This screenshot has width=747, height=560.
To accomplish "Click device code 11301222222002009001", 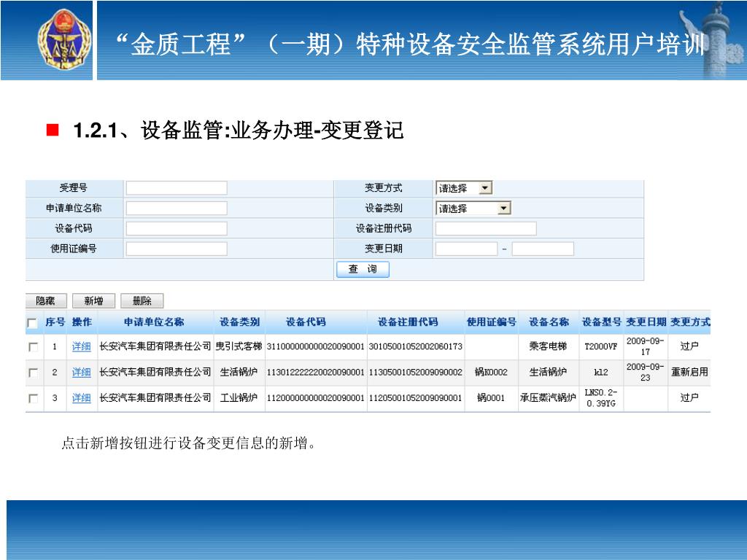I will (x=315, y=373).
